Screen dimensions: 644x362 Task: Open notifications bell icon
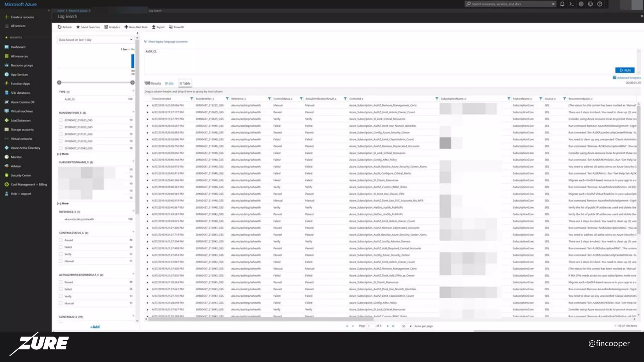coord(562,4)
